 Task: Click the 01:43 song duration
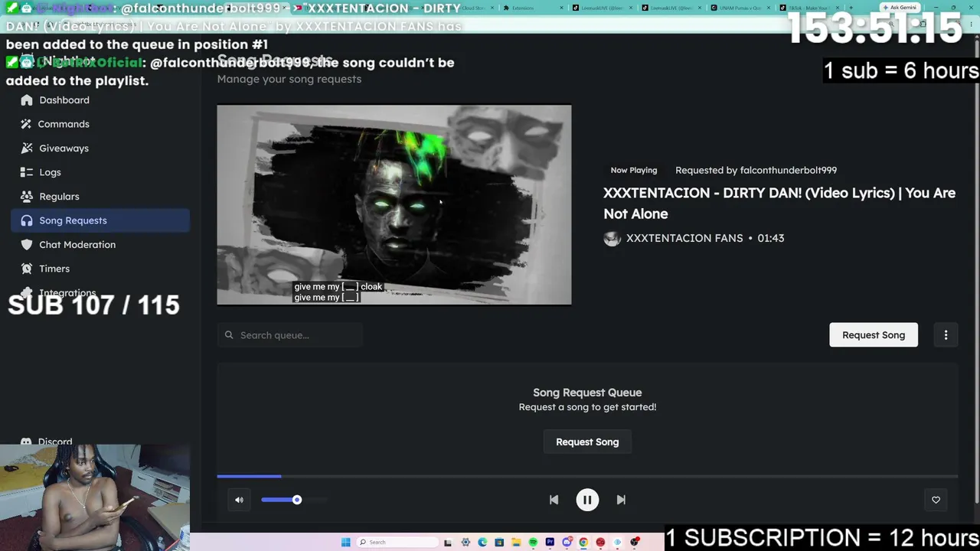[771, 238]
